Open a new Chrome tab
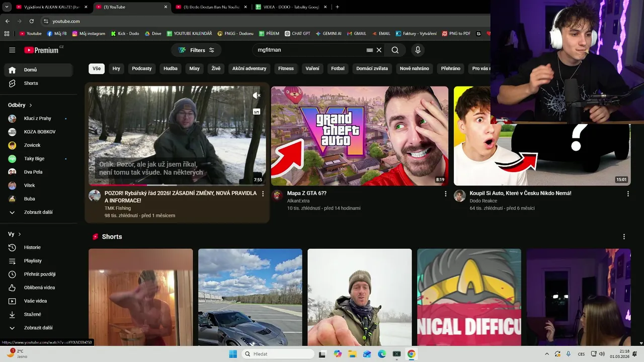The width and height of the screenshot is (644, 362). [337, 7]
